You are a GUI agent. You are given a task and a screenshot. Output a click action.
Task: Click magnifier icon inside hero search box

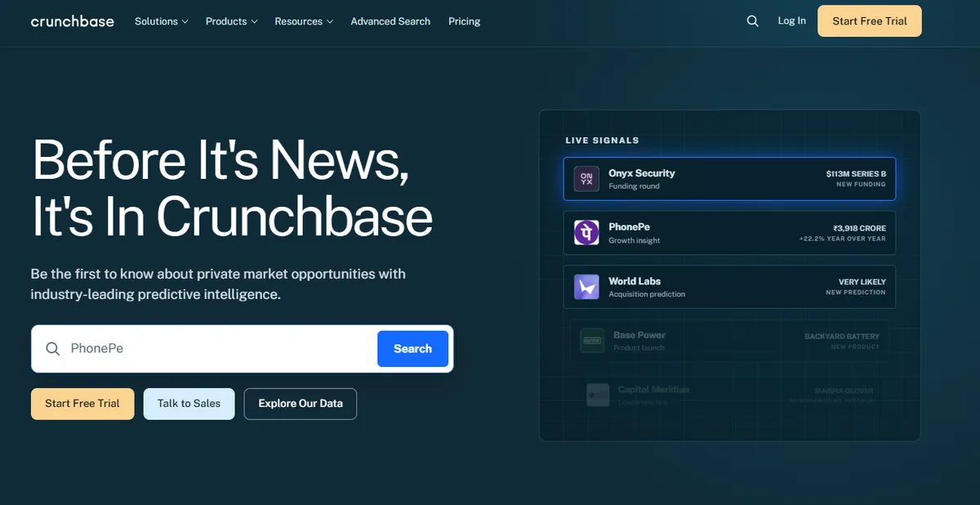[x=53, y=349]
